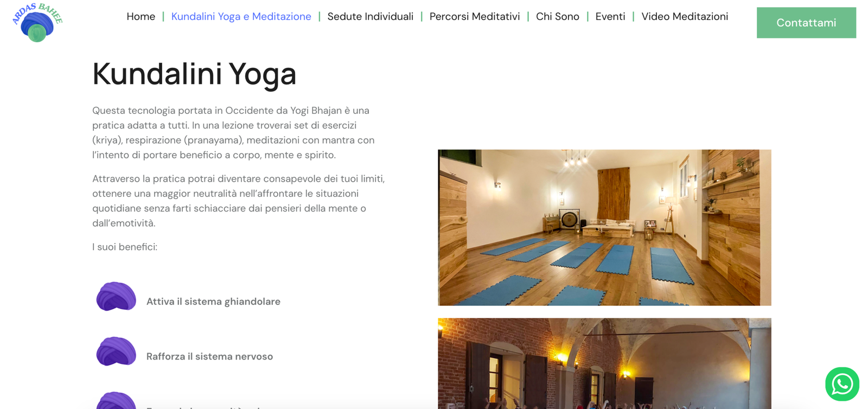Click the Ardas Bahee turban logo
The height and width of the screenshot is (409, 868).
point(37,22)
